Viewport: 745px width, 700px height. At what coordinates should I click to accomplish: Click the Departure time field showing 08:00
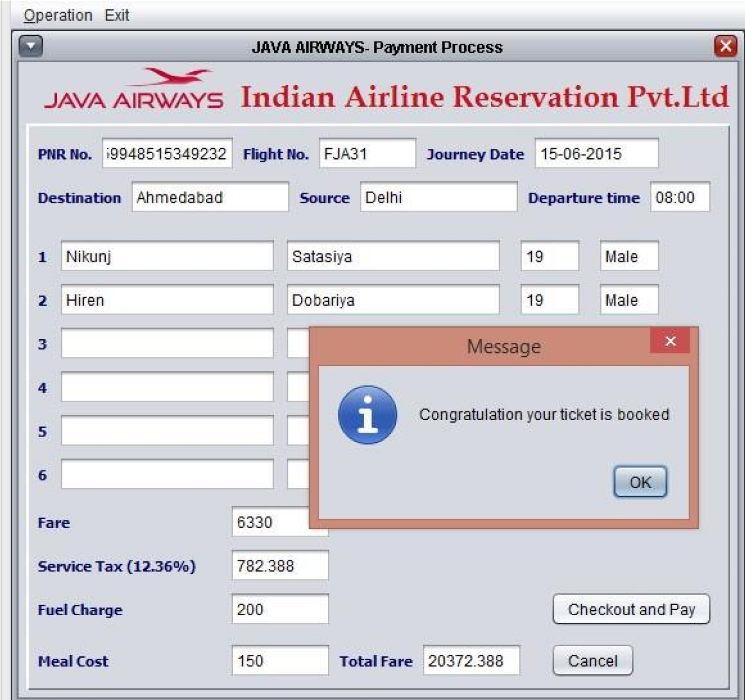tap(680, 197)
